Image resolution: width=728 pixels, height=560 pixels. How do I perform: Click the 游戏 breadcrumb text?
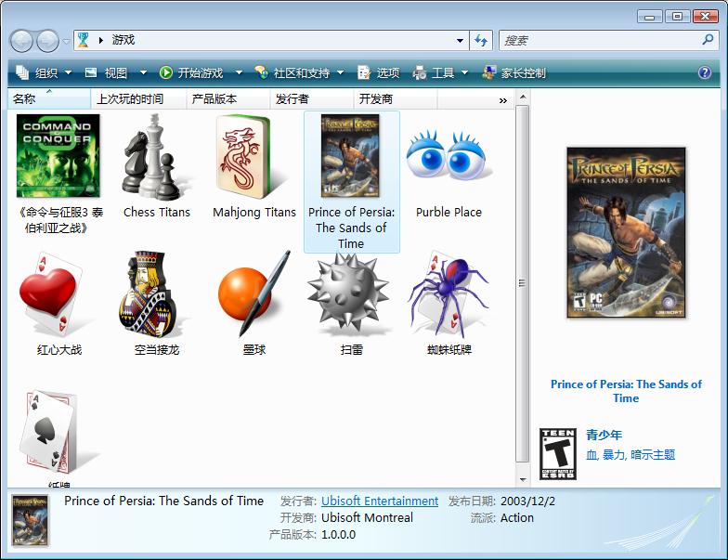point(123,41)
